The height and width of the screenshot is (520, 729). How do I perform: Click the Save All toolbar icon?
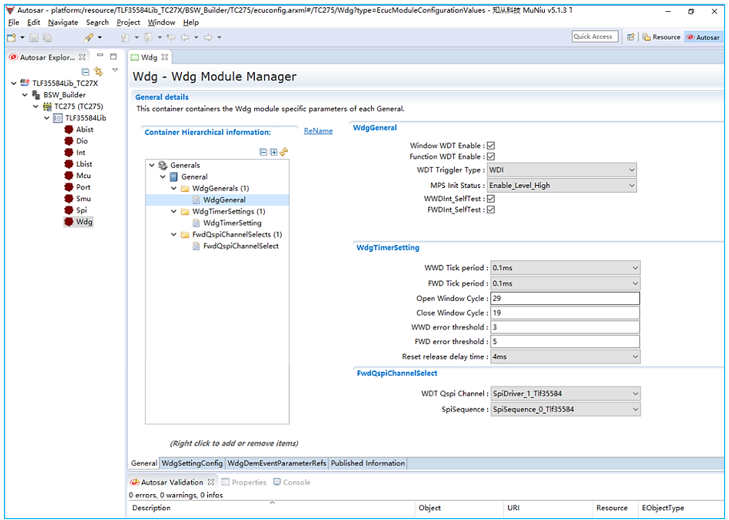point(47,37)
